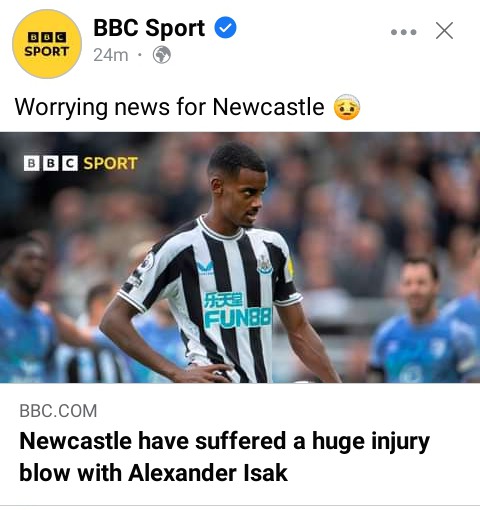The image size is (480, 510).
Task: Open the three-dot post options menu
Action: coord(404,32)
